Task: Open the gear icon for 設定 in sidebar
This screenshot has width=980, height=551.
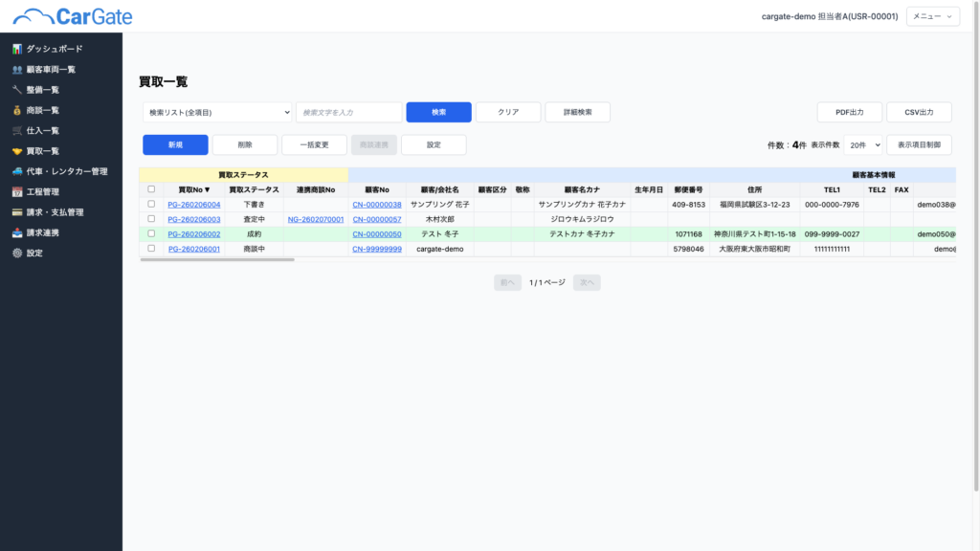Action: click(17, 253)
